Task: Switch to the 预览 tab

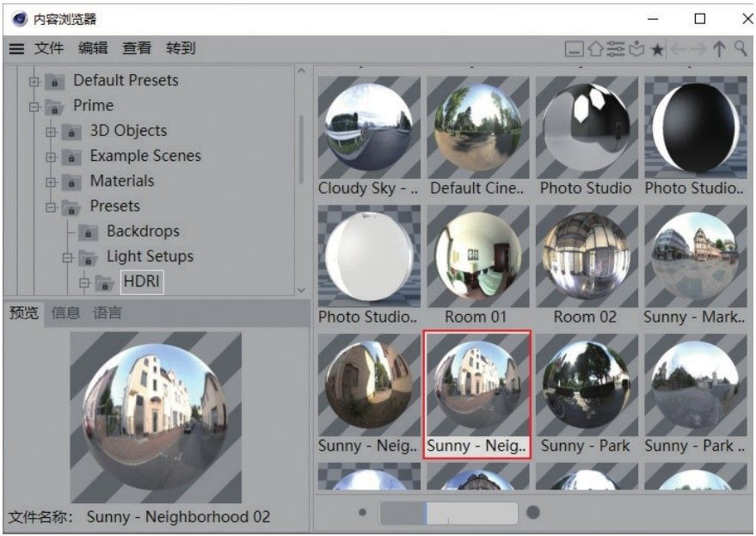Action: [23, 313]
